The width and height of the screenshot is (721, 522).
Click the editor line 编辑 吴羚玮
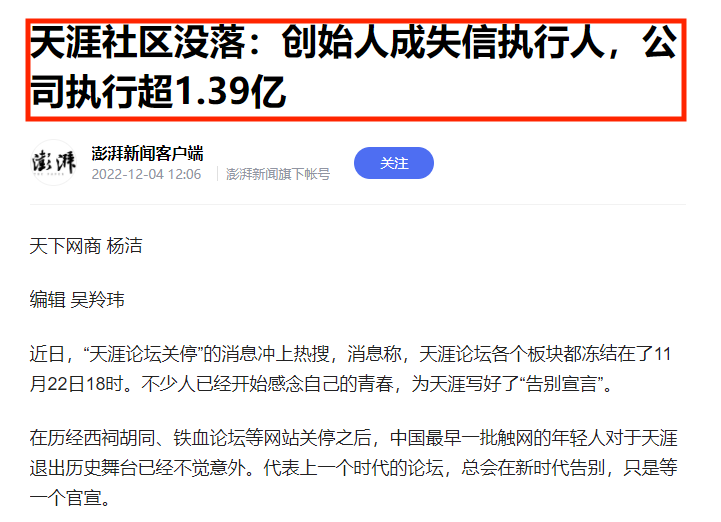77,300
